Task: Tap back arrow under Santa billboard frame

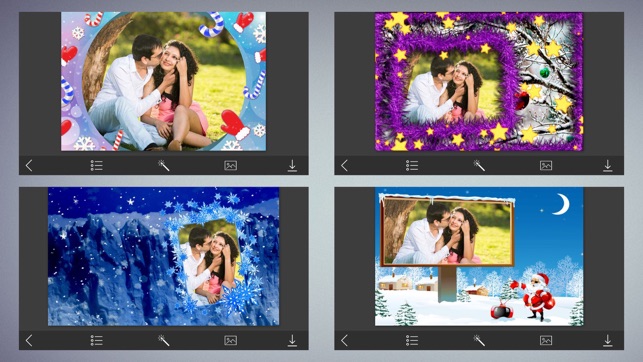Action: coord(344,340)
